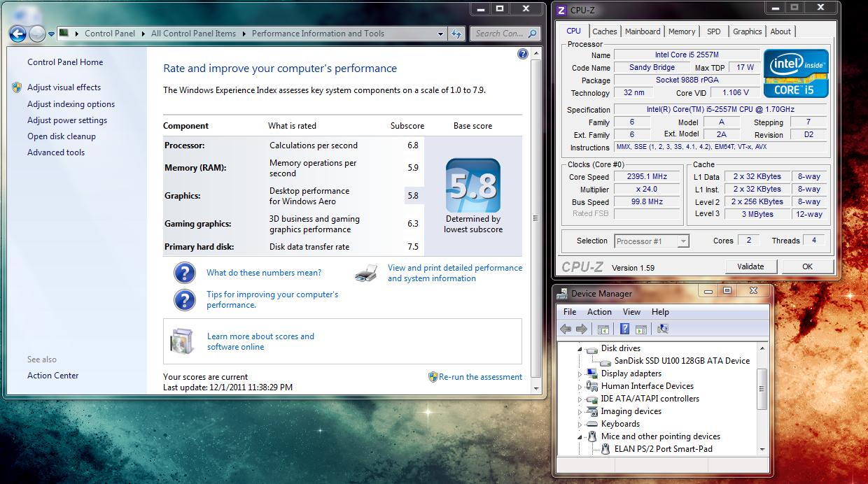Expand the Imaging devices node
This screenshot has height=484, width=868.
coord(580,412)
